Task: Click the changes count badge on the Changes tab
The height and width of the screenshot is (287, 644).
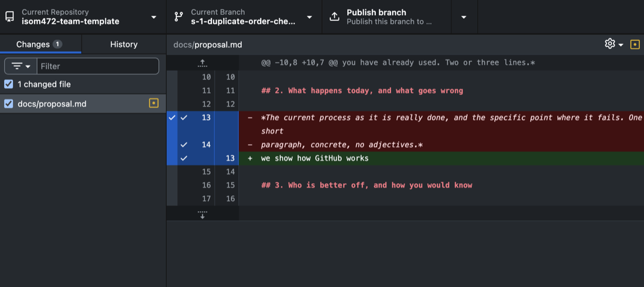Action: [57, 45]
